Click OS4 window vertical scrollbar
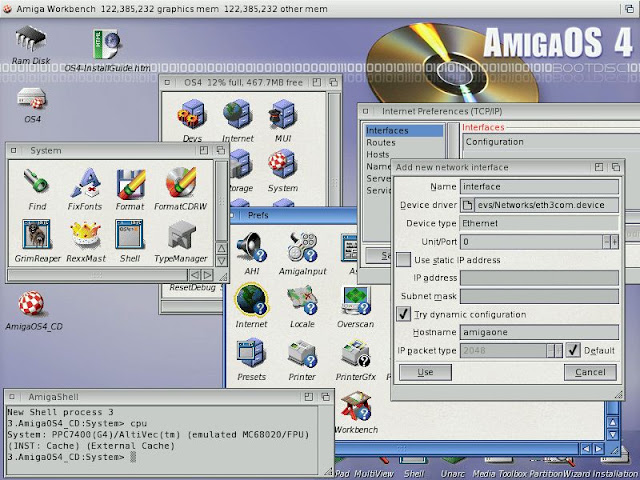The image size is (640, 480). coord(334,149)
